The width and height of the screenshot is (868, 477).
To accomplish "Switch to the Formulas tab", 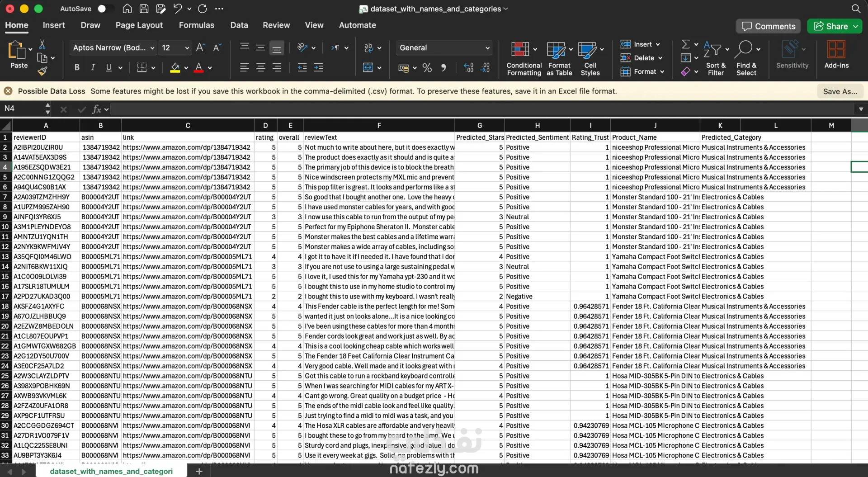I will [196, 25].
